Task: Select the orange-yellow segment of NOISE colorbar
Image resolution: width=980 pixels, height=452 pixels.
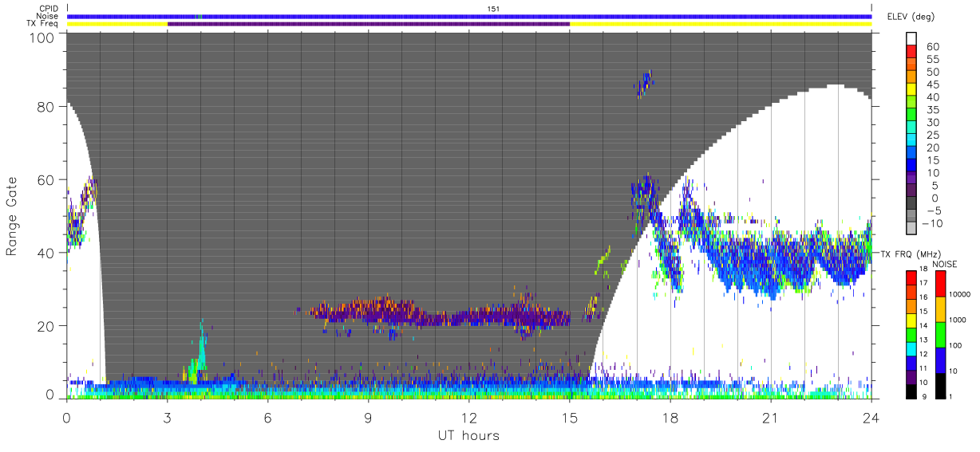Action: tap(942, 309)
